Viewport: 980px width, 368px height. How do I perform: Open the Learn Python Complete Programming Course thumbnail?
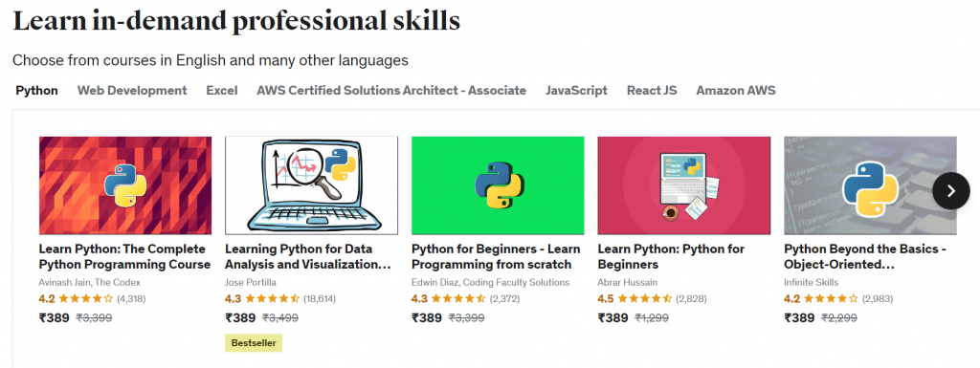click(x=125, y=185)
